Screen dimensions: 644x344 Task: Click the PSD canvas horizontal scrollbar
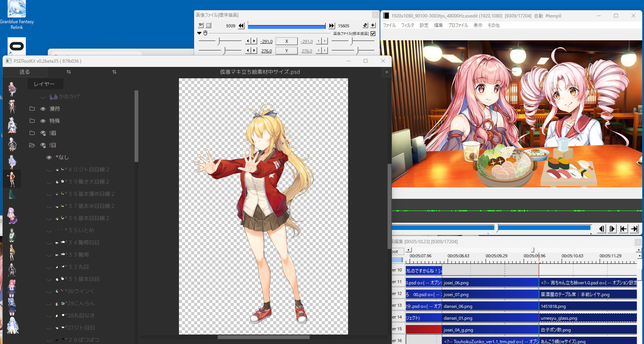pos(264,337)
